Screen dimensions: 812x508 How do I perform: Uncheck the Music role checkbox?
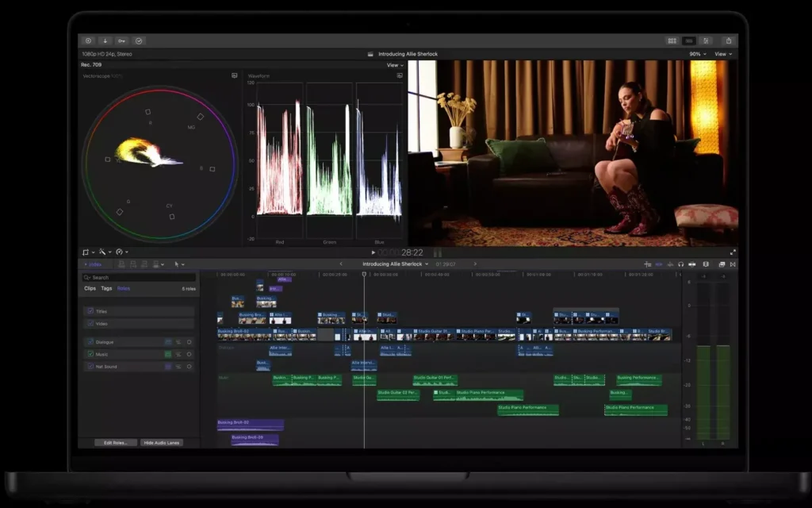coord(90,354)
